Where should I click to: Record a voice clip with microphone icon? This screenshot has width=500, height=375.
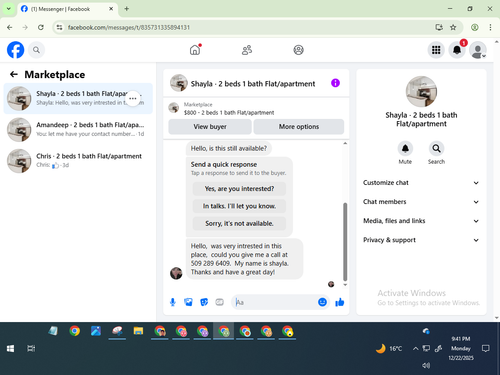(x=173, y=302)
